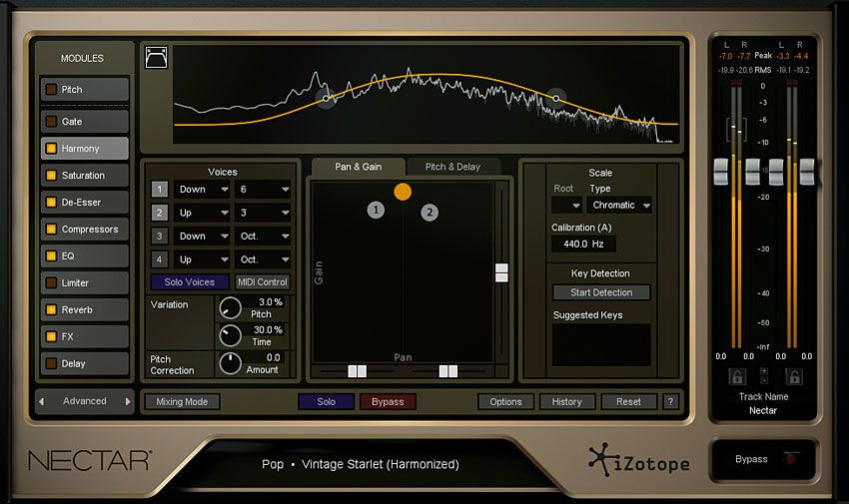The height and width of the screenshot is (504, 849).
Task: Click the left EQ curve node
Action: (x=326, y=99)
